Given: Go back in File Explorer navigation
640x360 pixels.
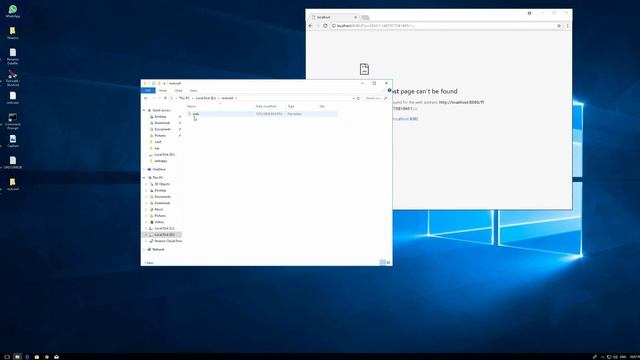Looking at the screenshot, I should tap(146, 98).
